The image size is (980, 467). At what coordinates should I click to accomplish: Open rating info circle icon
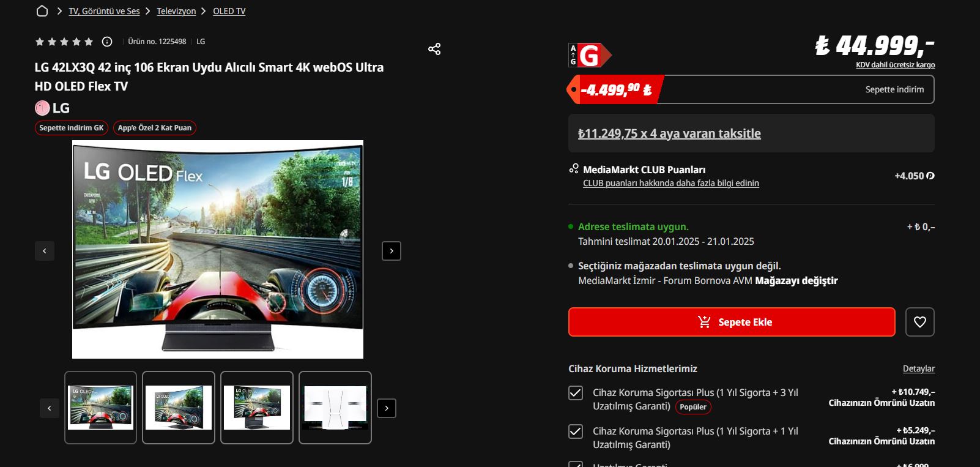(107, 42)
